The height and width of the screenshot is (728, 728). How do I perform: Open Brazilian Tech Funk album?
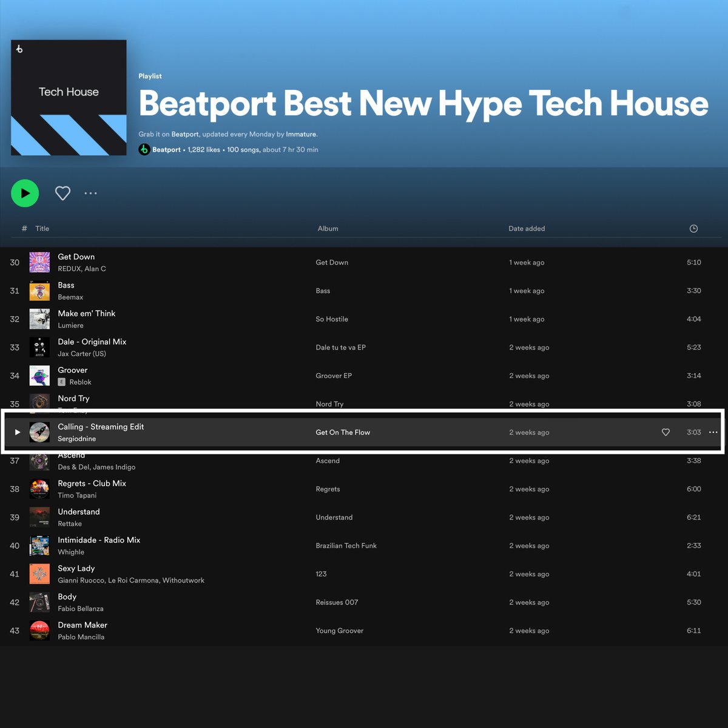click(x=346, y=545)
